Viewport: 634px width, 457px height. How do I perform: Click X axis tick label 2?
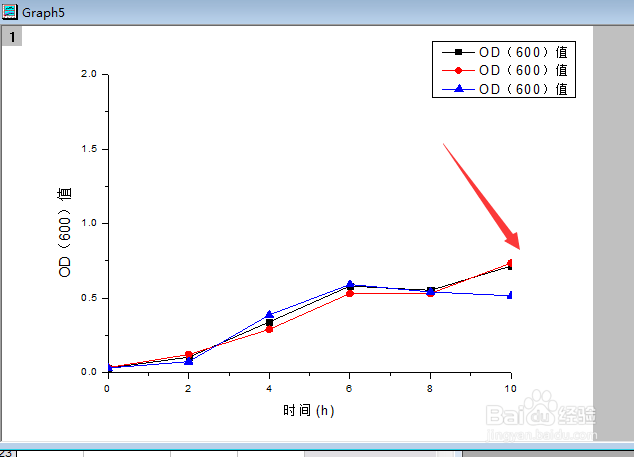pyautogui.click(x=188, y=389)
